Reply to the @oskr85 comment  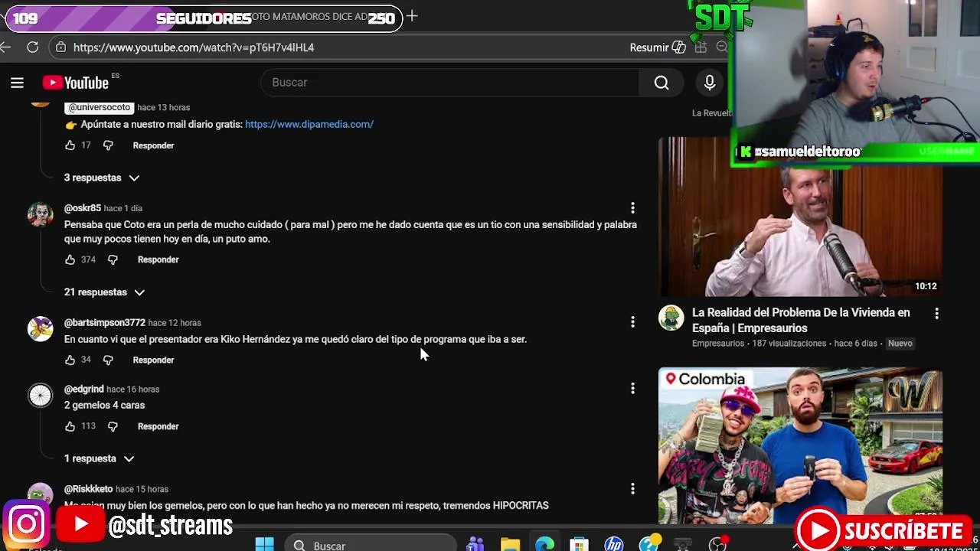coord(158,260)
